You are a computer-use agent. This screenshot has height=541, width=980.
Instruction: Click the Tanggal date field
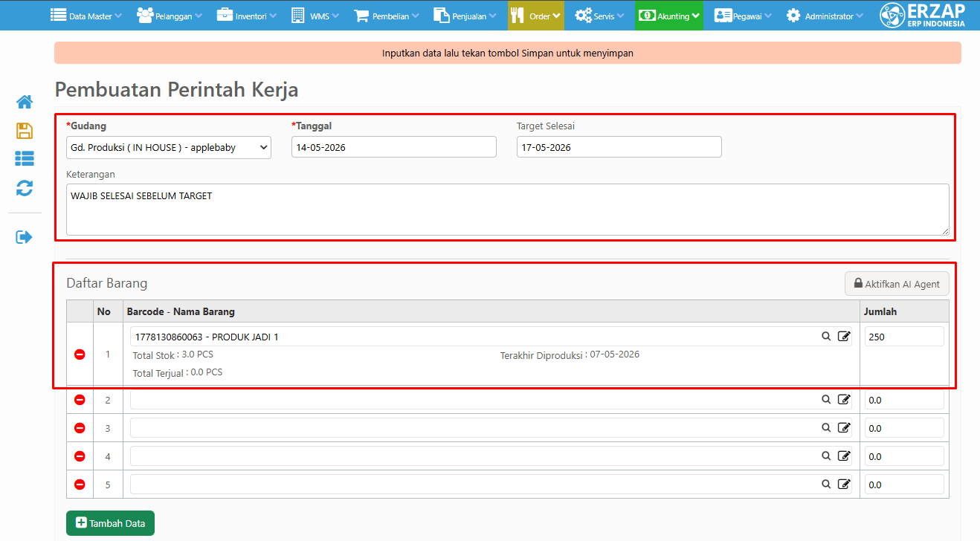click(394, 147)
